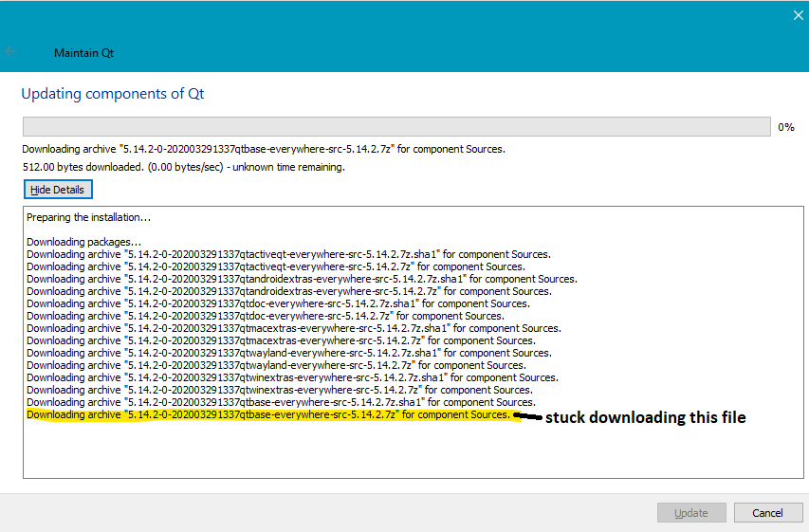
Task: Click the 'Preparing the installation...' log line
Action: click(88, 218)
